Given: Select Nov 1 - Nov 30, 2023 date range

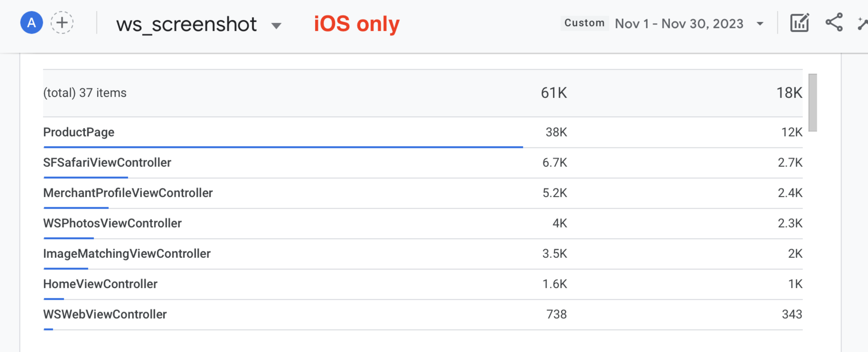Looking at the screenshot, I should 679,24.
